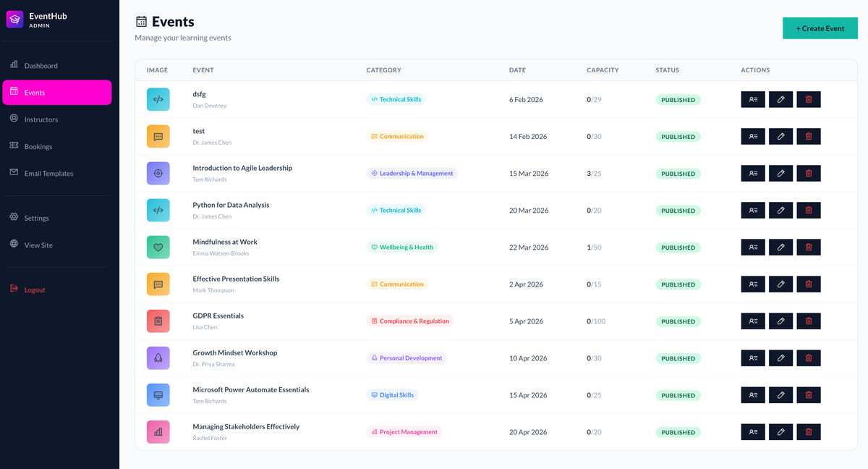The image size is (868, 469).
Task: Click the EventHub logo icon
Action: (x=15, y=20)
